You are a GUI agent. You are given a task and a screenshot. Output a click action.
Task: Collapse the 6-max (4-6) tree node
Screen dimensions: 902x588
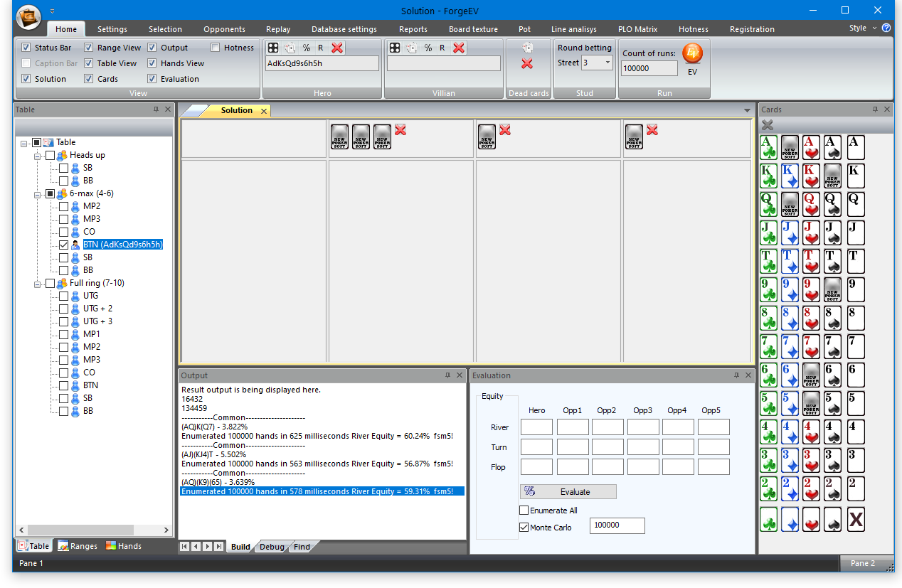(x=38, y=193)
